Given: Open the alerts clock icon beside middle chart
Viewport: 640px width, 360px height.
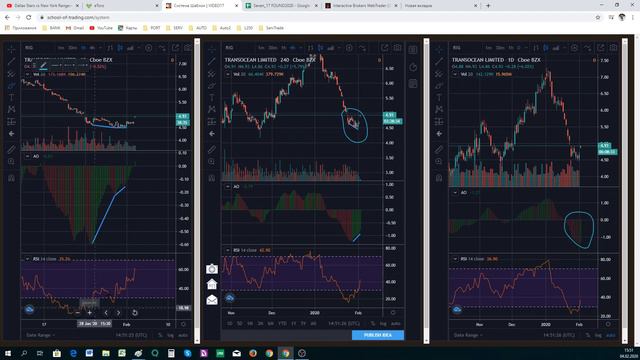Looking at the screenshot, I should pos(413,67).
